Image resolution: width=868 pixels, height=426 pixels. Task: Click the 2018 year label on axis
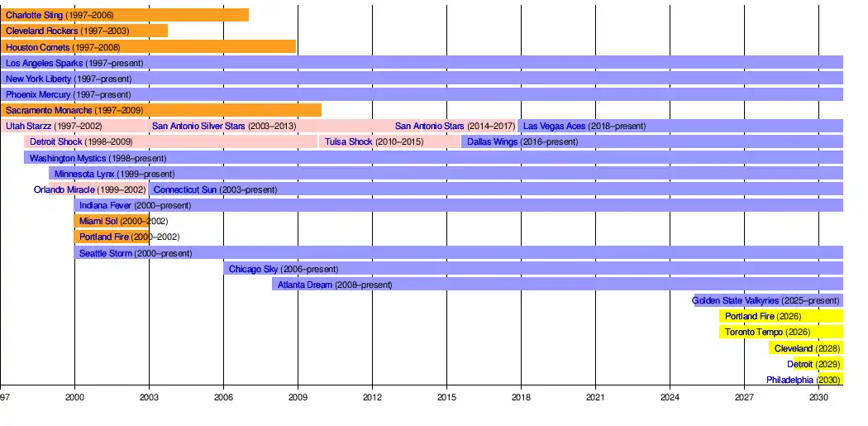pyautogui.click(x=521, y=398)
